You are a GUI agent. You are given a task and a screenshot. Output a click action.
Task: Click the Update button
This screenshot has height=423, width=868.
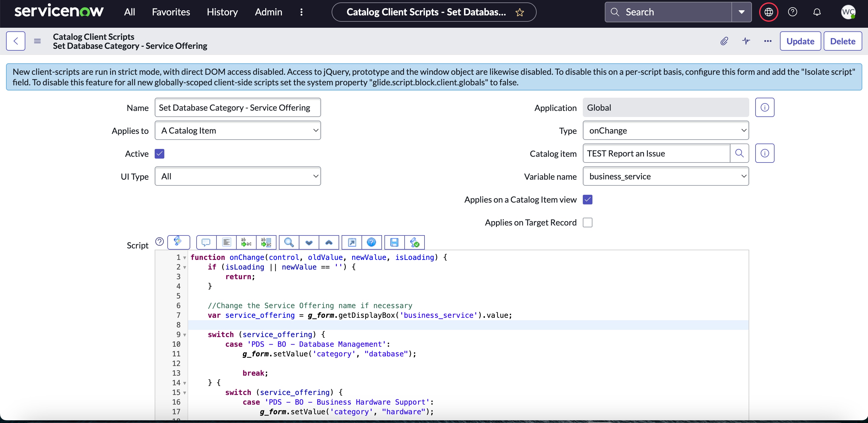pyautogui.click(x=800, y=41)
